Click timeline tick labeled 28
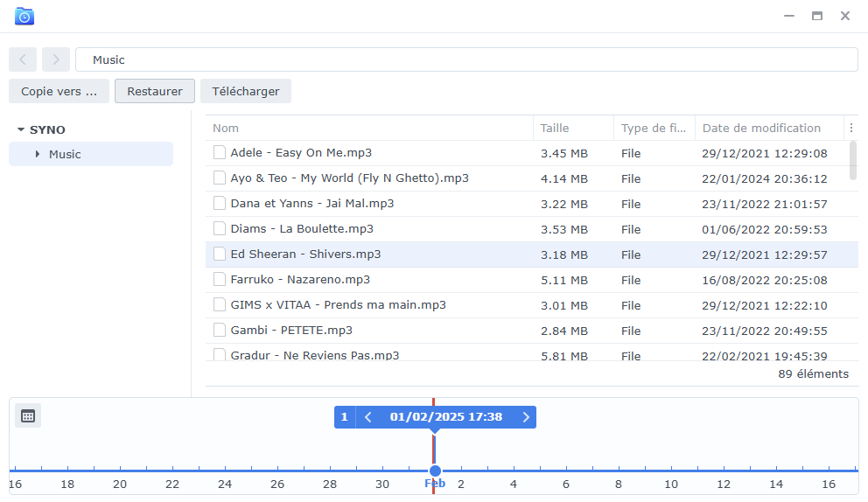868x502 pixels. click(330, 484)
